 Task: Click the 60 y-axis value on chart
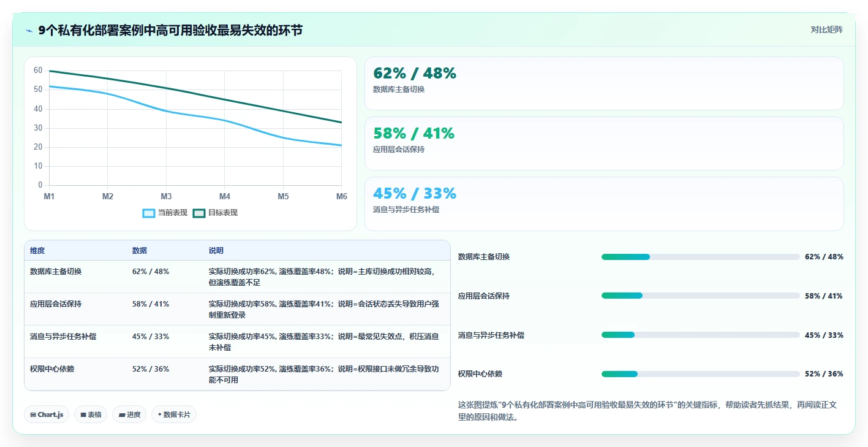point(38,71)
